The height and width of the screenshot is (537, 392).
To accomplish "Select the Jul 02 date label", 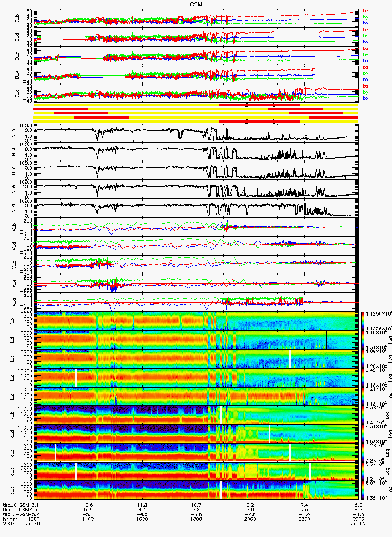I will (x=358, y=524).
